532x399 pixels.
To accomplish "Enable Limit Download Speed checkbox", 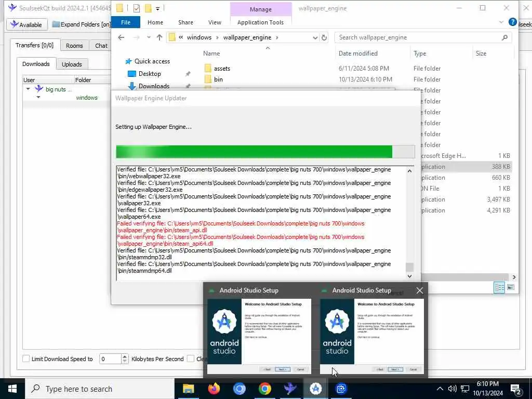I will (26, 358).
